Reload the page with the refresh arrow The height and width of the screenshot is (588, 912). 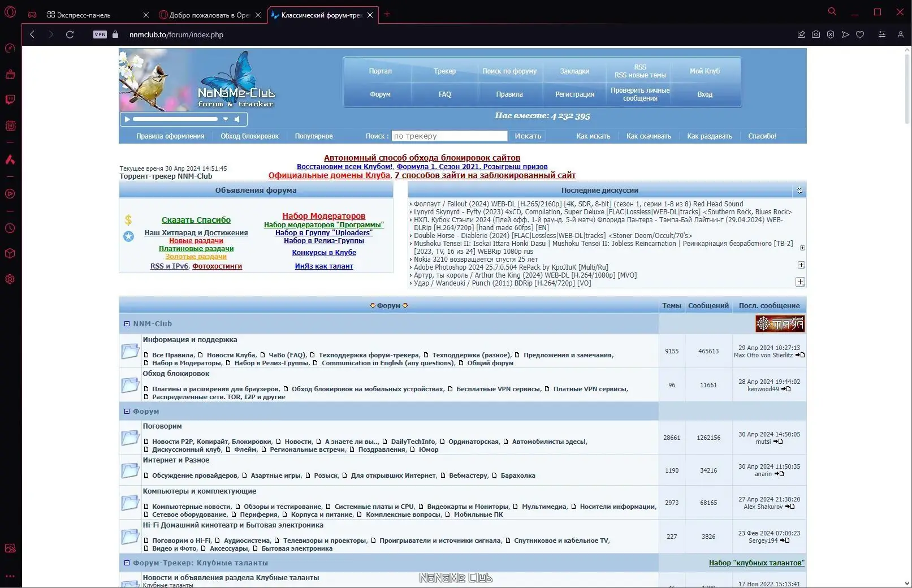[x=70, y=34]
